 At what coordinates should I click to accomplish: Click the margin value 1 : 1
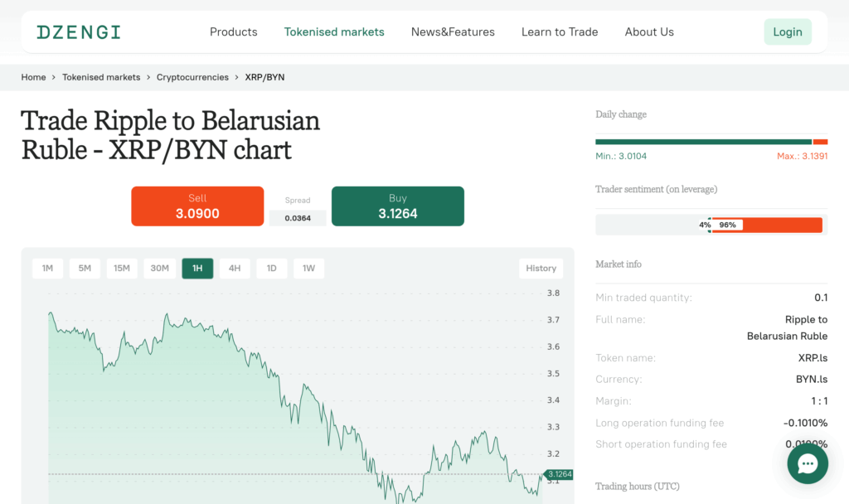(x=819, y=401)
